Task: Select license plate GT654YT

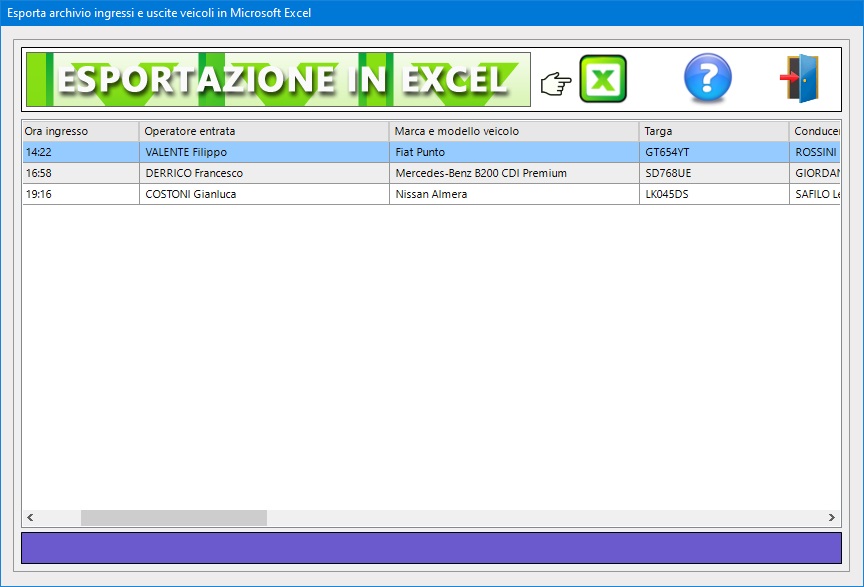Action: 714,152
